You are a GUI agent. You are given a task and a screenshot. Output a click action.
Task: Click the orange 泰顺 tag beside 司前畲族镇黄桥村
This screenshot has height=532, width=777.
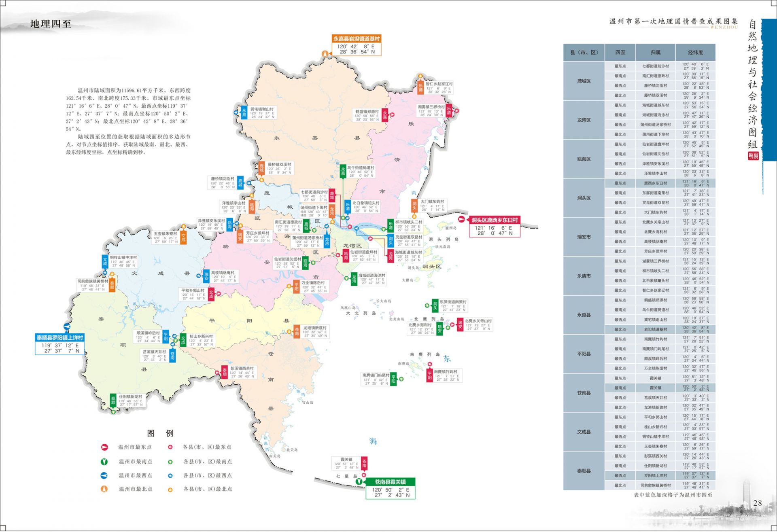[x=112, y=285]
